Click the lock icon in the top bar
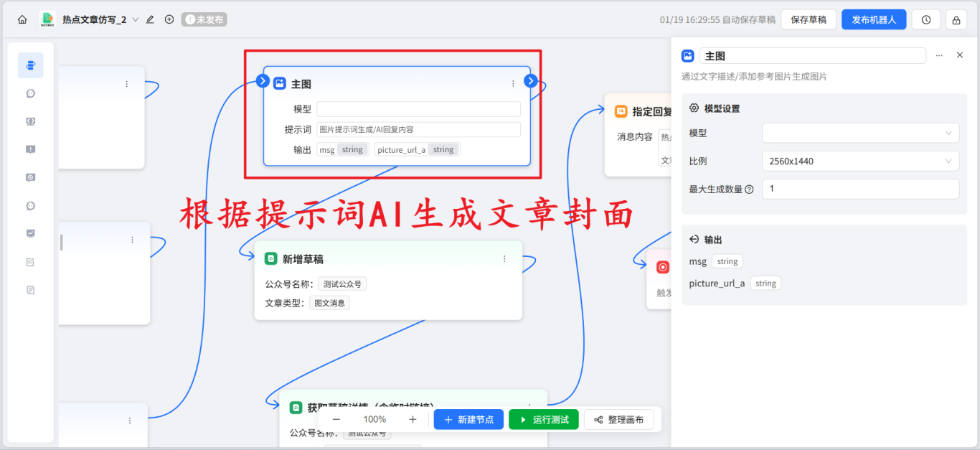This screenshot has width=980, height=450. pyautogui.click(x=956, y=19)
